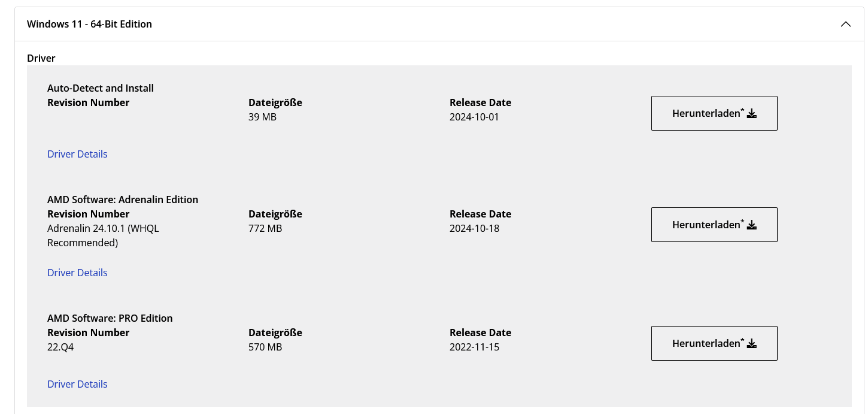Image resolution: width=868 pixels, height=414 pixels.
Task: Select the AMD Software: PRO Edition title
Action: coord(110,318)
